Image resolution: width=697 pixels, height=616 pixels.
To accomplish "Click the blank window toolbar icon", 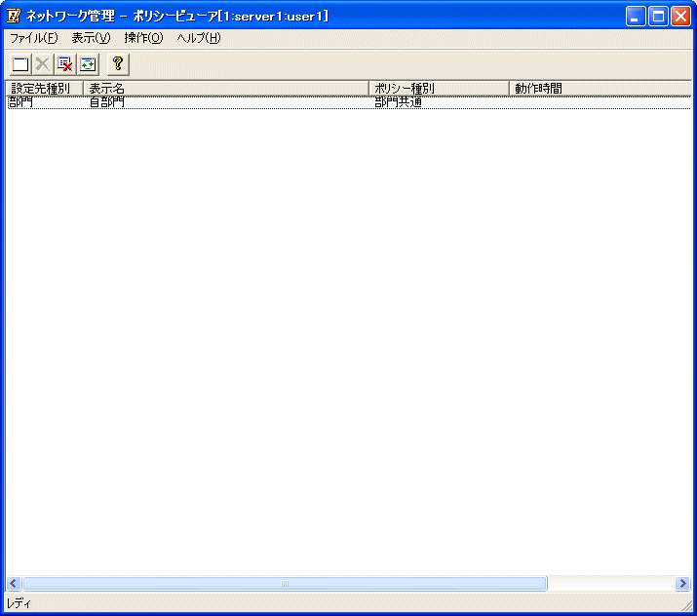I will (x=20, y=64).
